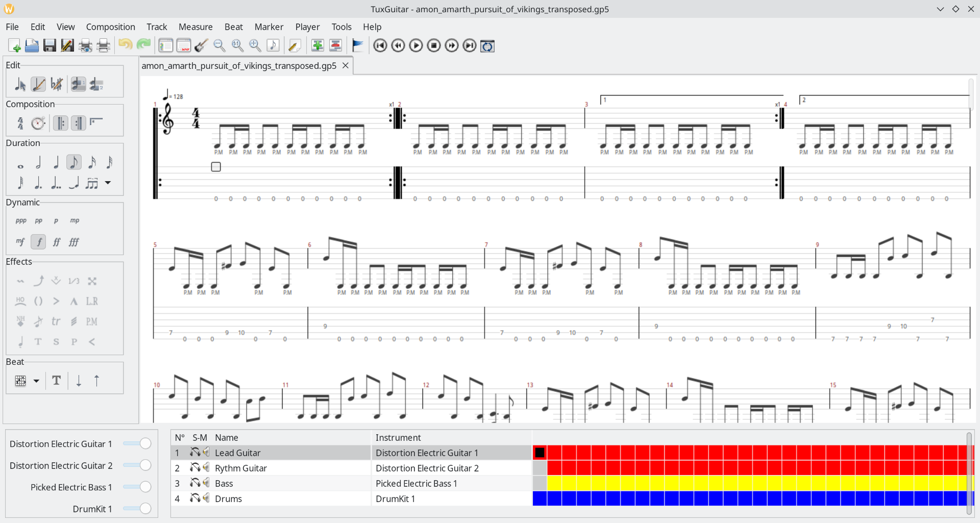This screenshot has height=523, width=980.
Task: Click the repeat alternative ending icon
Action: click(x=96, y=123)
